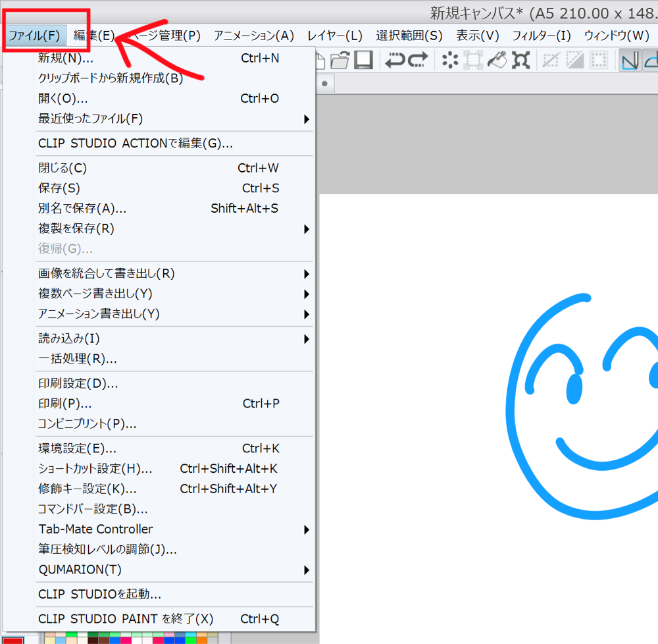Screen dimensions: 658x644
Task: Open 環境設定(E)... preferences
Action: pos(175,448)
